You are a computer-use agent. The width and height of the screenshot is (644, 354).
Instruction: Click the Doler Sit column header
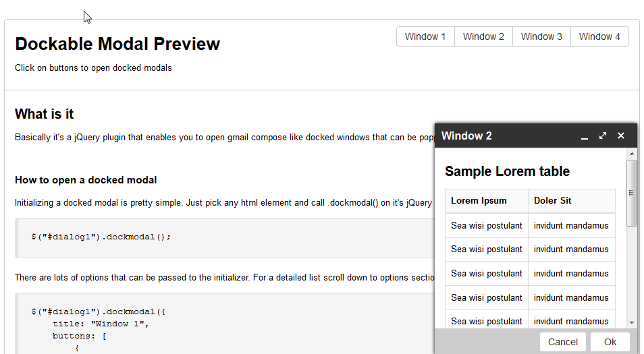tap(552, 200)
